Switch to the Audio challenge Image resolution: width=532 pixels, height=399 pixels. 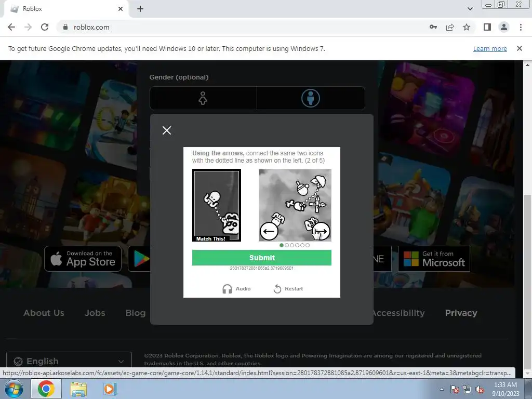click(236, 289)
